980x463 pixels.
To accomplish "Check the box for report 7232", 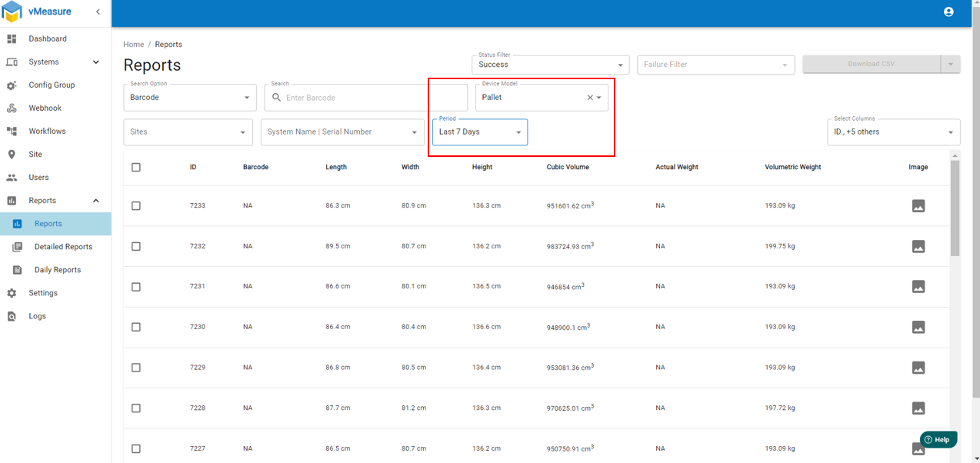I will (136, 247).
